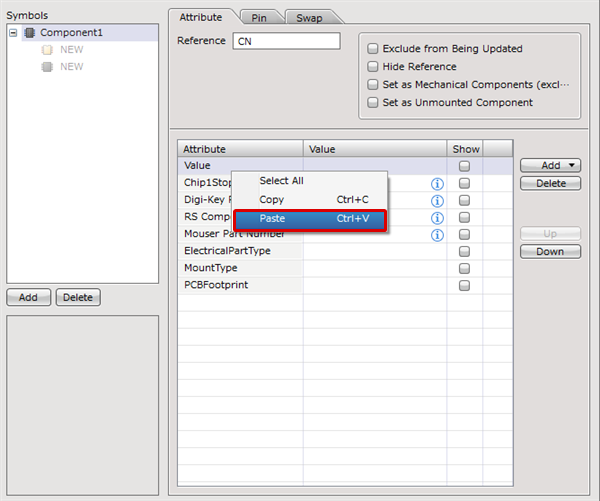
Task: Click Delete button under Symbols list
Action: (78, 297)
